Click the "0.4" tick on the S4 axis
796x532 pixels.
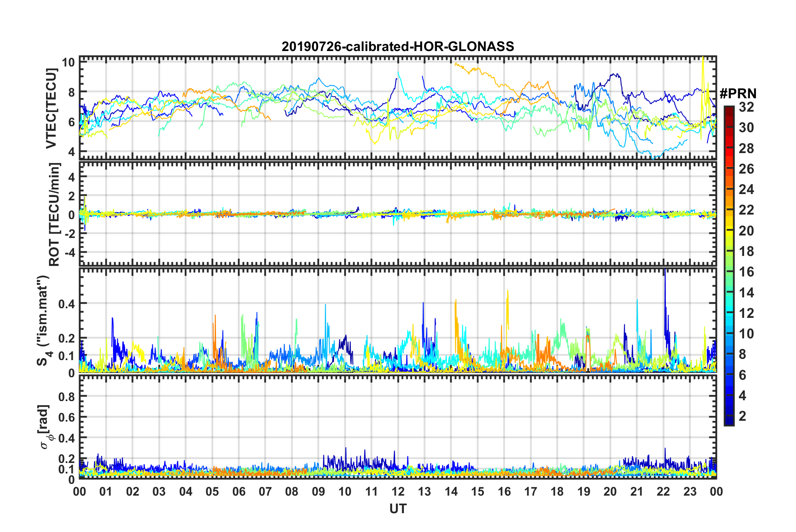point(67,304)
